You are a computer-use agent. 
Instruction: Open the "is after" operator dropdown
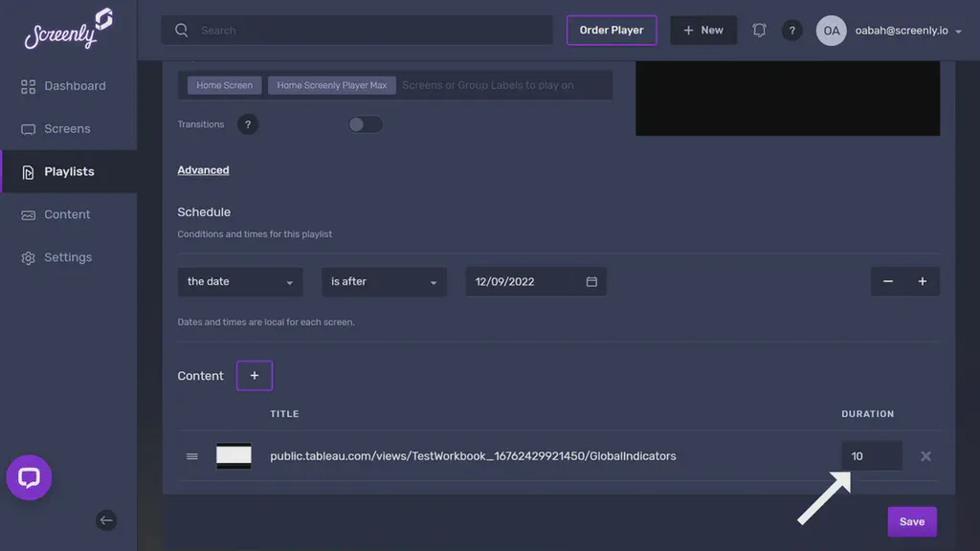[x=384, y=282]
